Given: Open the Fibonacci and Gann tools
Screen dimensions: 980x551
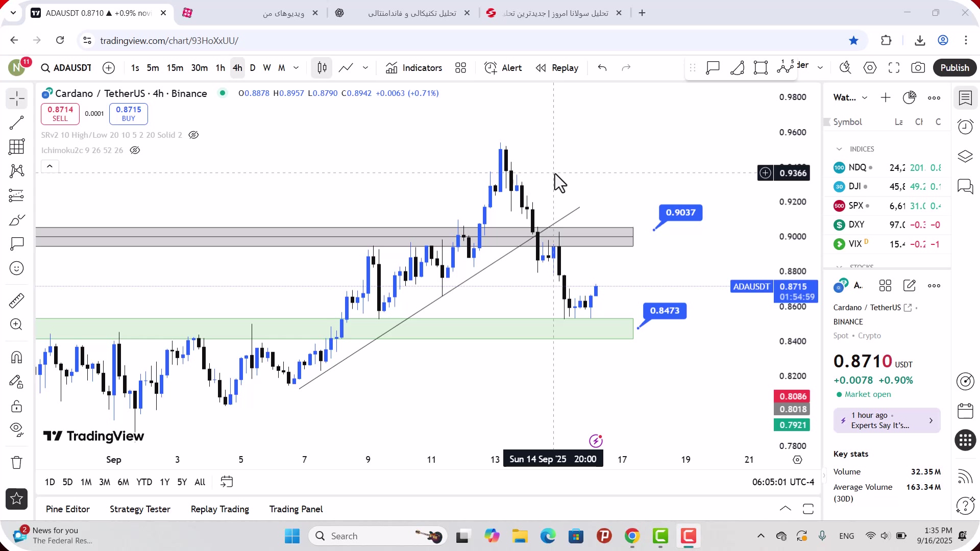Looking at the screenshot, I should [17, 147].
